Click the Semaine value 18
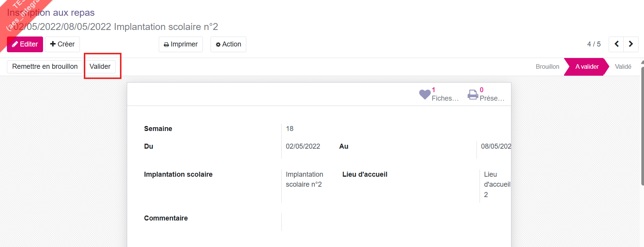 coord(290,129)
